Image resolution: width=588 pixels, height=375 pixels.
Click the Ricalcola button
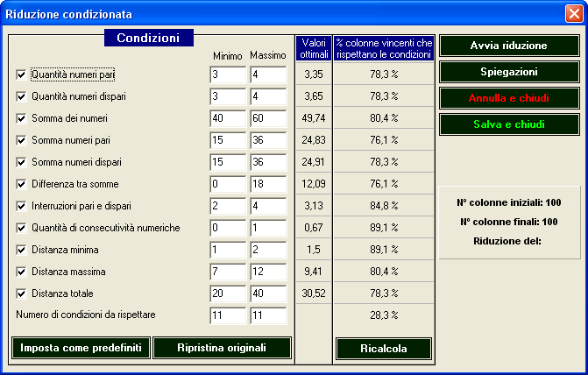384,349
